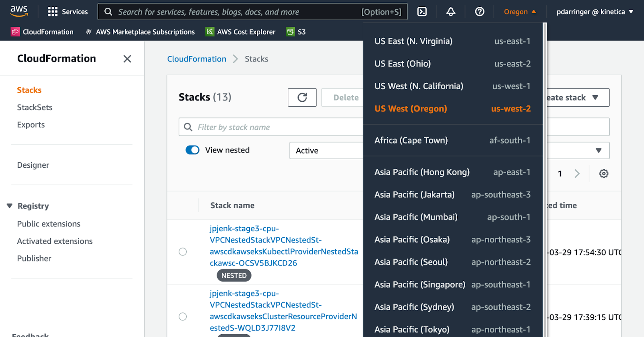Go to the AWS console home logo

tap(19, 11)
